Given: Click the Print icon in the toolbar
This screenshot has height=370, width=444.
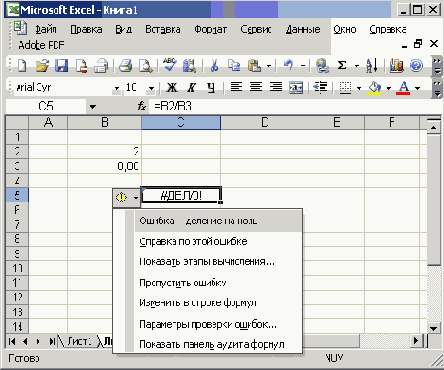Looking at the screenshot, I should 126,66.
